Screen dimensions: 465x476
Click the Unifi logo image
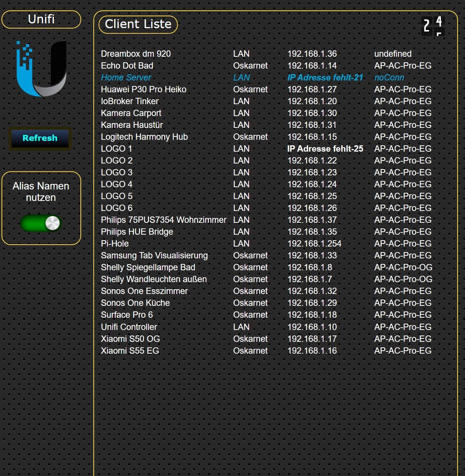(x=41, y=69)
